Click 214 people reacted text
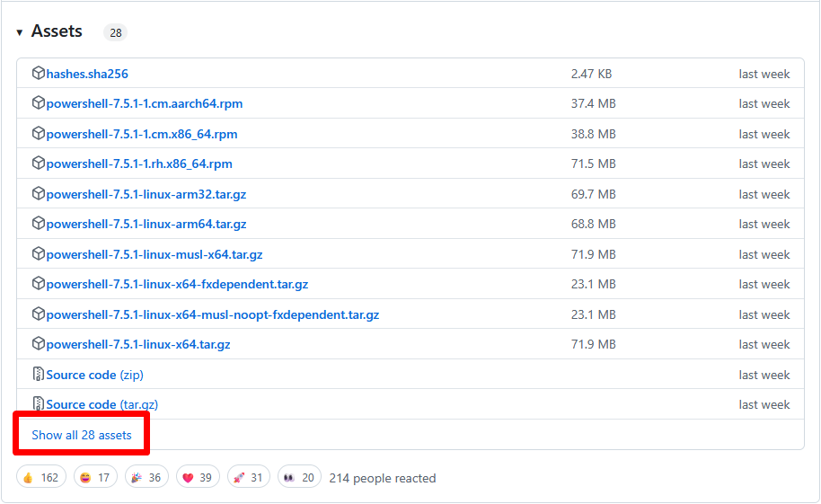 (x=383, y=478)
